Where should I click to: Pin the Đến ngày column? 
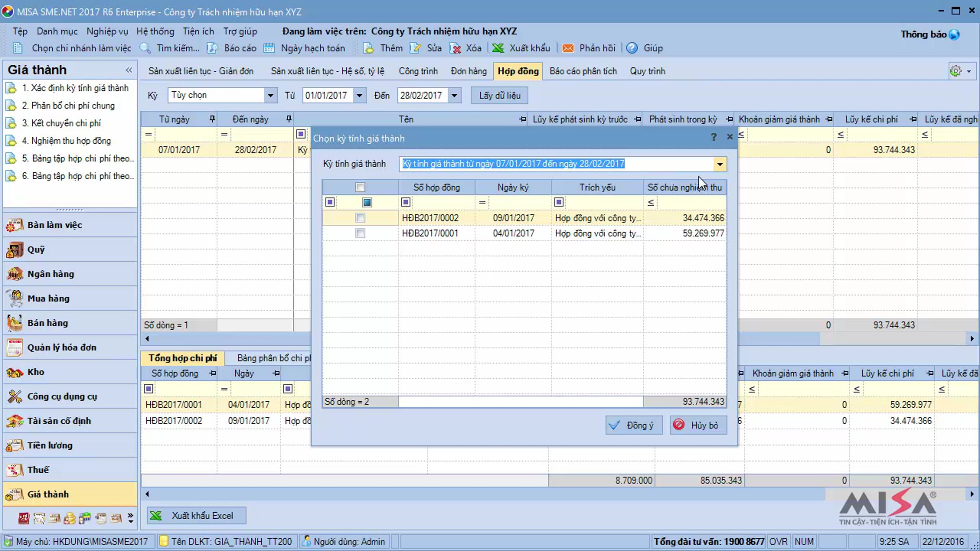point(289,119)
